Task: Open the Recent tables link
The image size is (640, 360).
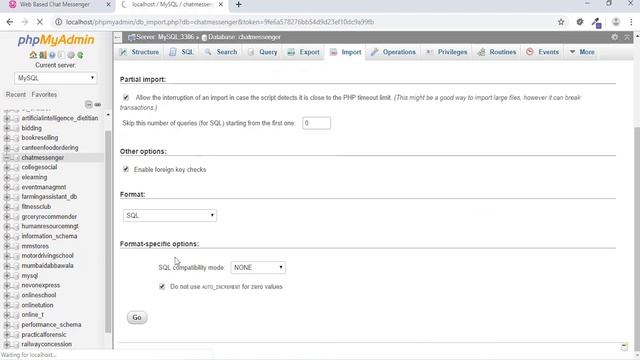Action: pos(16,94)
